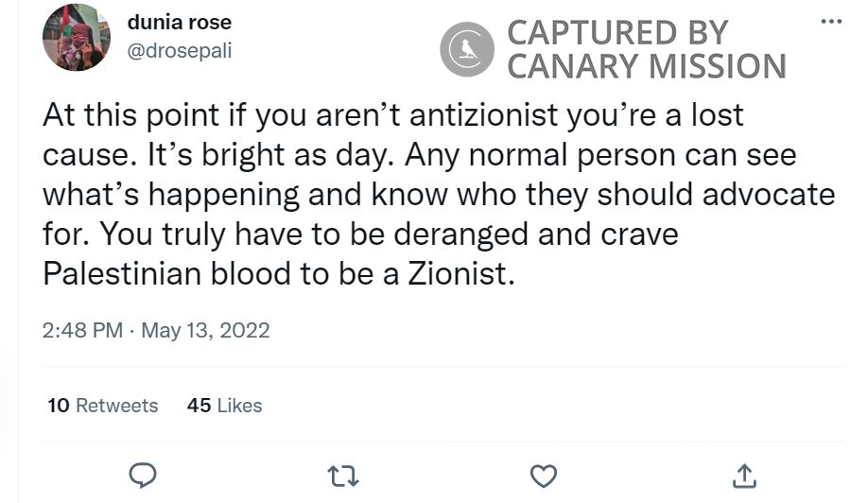Open the three-dot more options menu
This screenshot has height=503, width=868.
click(831, 22)
